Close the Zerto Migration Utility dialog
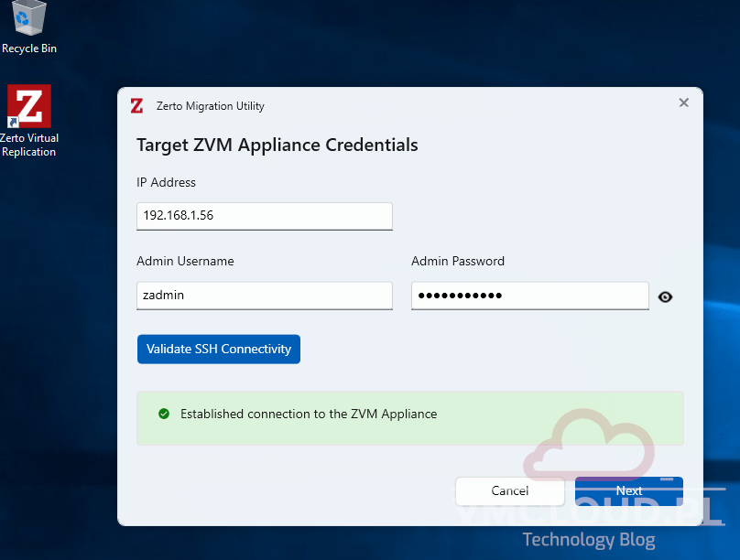The width and height of the screenshot is (740, 560). click(x=683, y=103)
